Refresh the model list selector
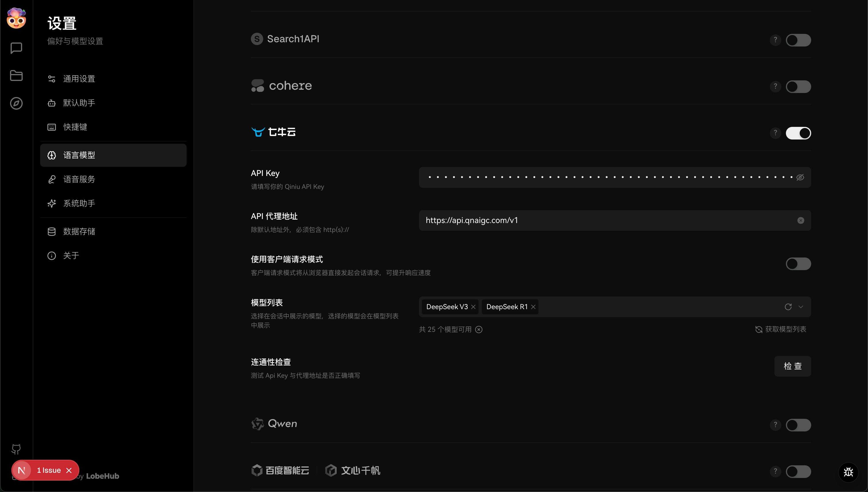Image resolution: width=868 pixels, height=492 pixels. [788, 307]
